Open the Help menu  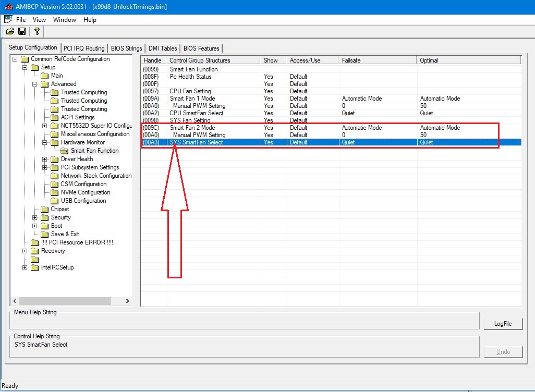90,20
